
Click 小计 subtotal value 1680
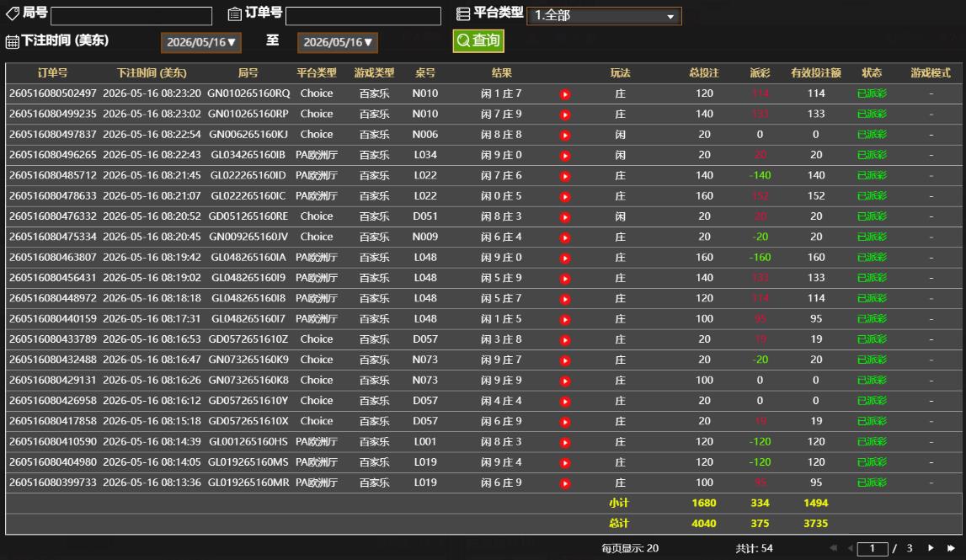click(x=704, y=503)
